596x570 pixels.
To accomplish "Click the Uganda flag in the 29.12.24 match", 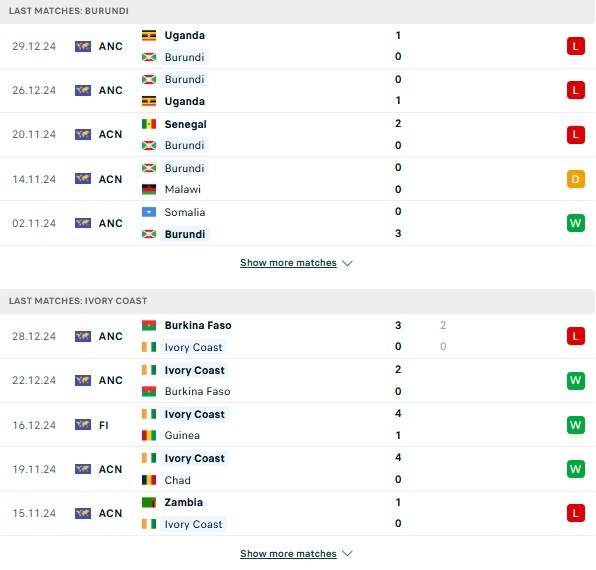I will point(149,35).
